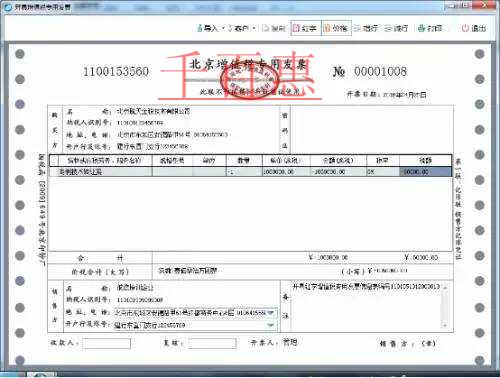
Task: Expand the 客户 dropdown arrow
Action: (254, 28)
